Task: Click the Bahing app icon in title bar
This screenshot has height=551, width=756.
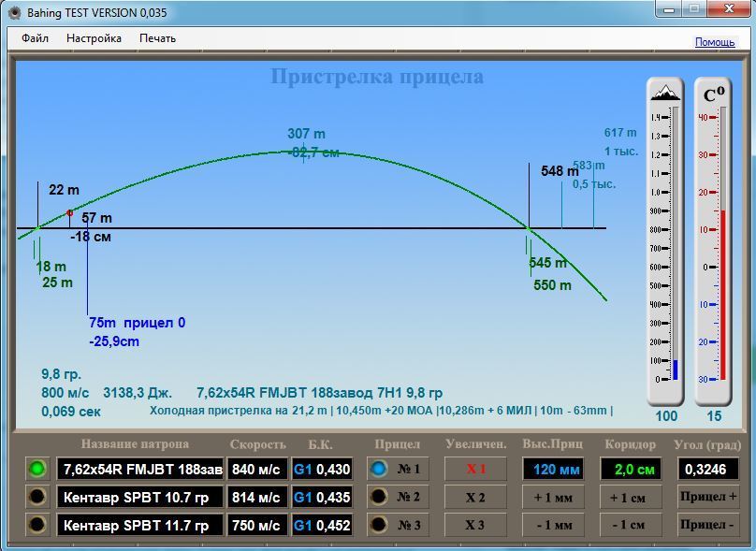Action: pos(13,11)
